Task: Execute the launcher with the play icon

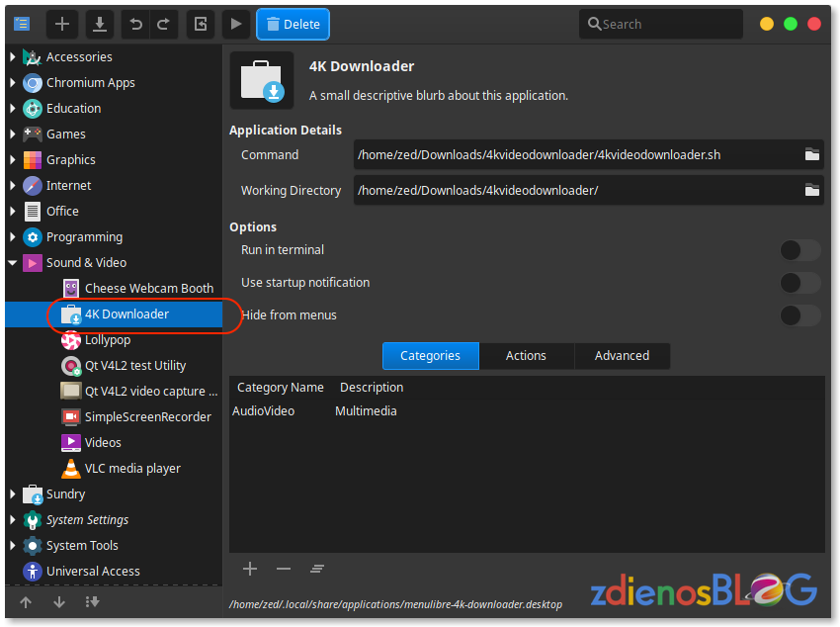Action: 235,24
